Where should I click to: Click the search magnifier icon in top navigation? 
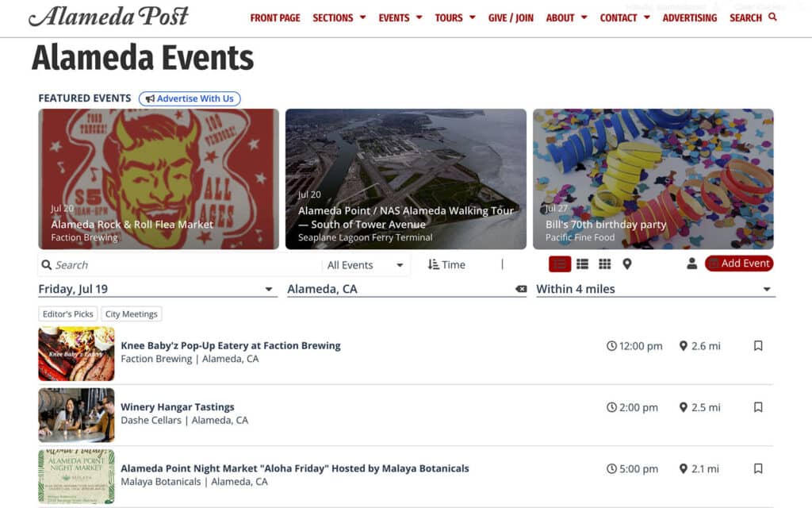[x=772, y=17]
